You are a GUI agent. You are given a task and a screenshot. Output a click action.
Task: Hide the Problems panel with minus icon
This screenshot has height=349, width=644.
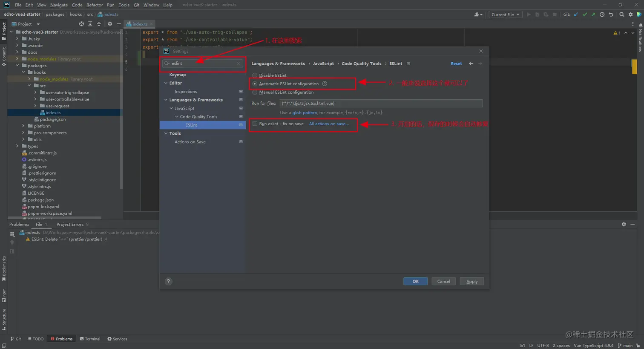tap(632, 224)
